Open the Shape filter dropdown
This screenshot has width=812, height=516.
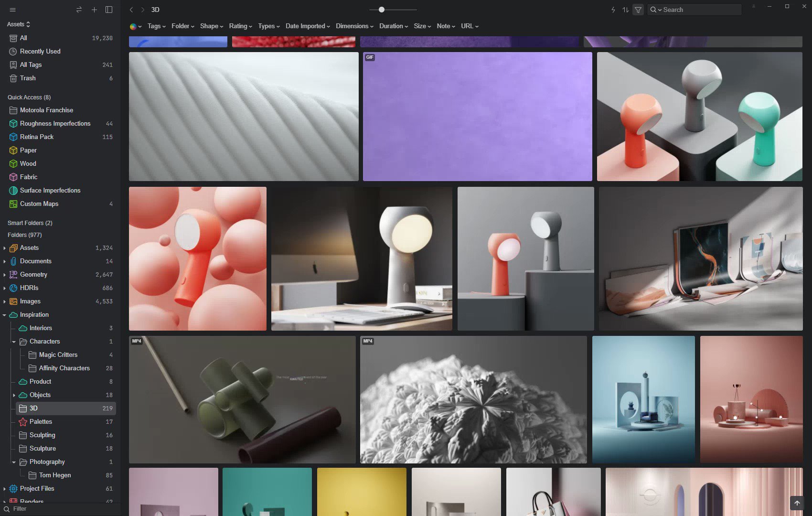(212, 26)
